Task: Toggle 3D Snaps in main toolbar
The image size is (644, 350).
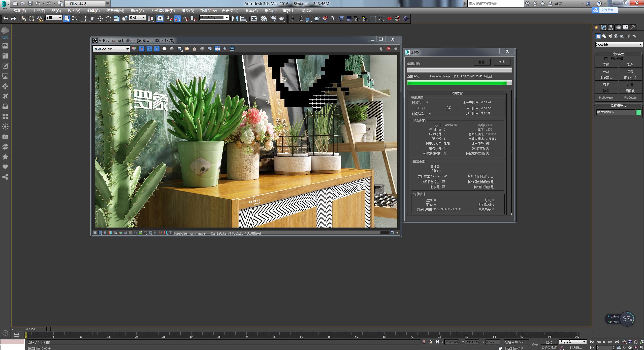Action: [169, 19]
